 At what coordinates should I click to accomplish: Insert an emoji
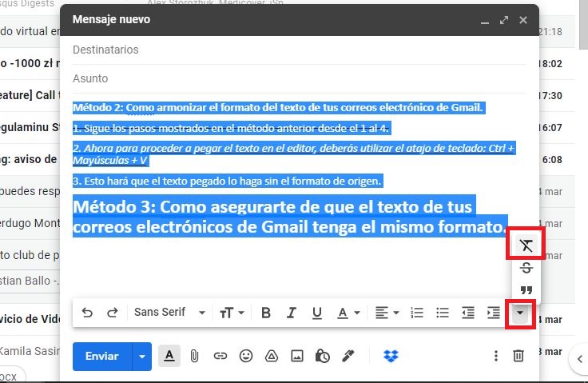click(245, 356)
